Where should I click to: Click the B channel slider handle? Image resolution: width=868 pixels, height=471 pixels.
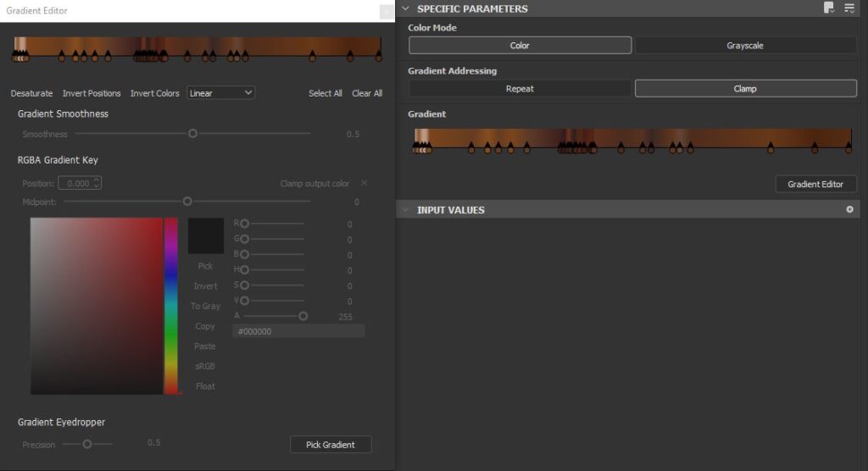click(x=245, y=255)
